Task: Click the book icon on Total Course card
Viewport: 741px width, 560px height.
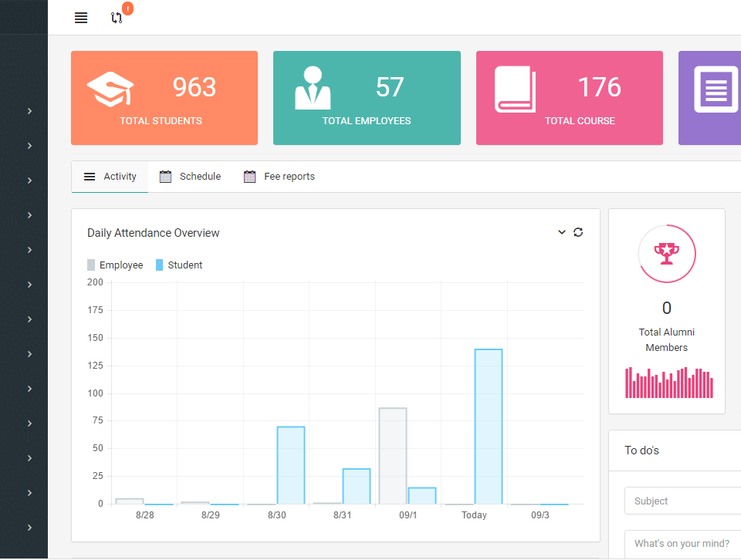Action: tap(515, 89)
